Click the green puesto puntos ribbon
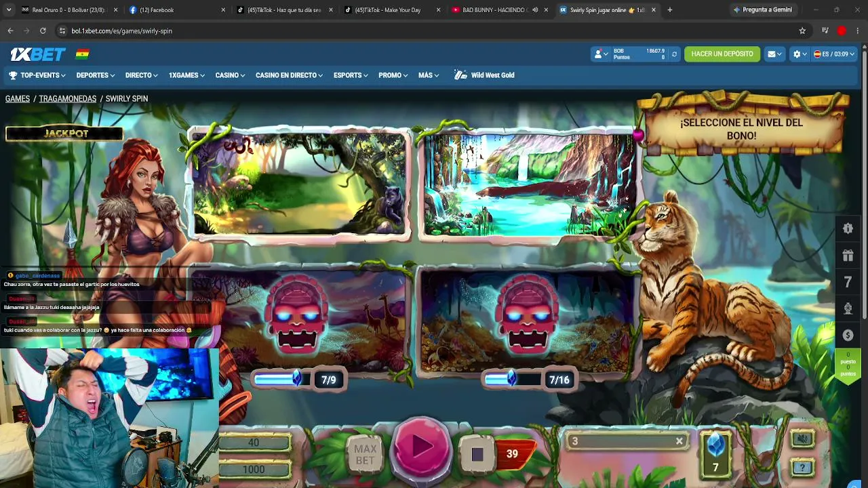Viewport: 868px width, 488px height. 848,367
